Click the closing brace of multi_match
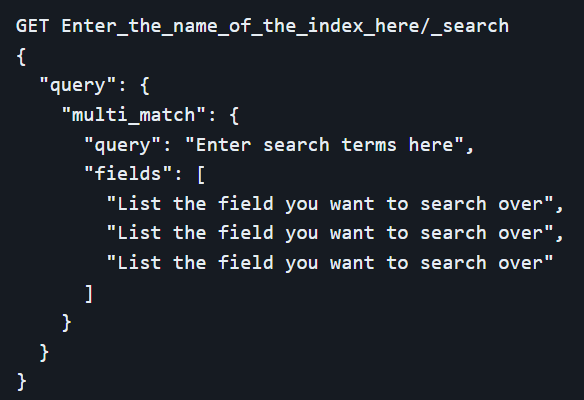This screenshot has width=584, height=400. [66, 323]
